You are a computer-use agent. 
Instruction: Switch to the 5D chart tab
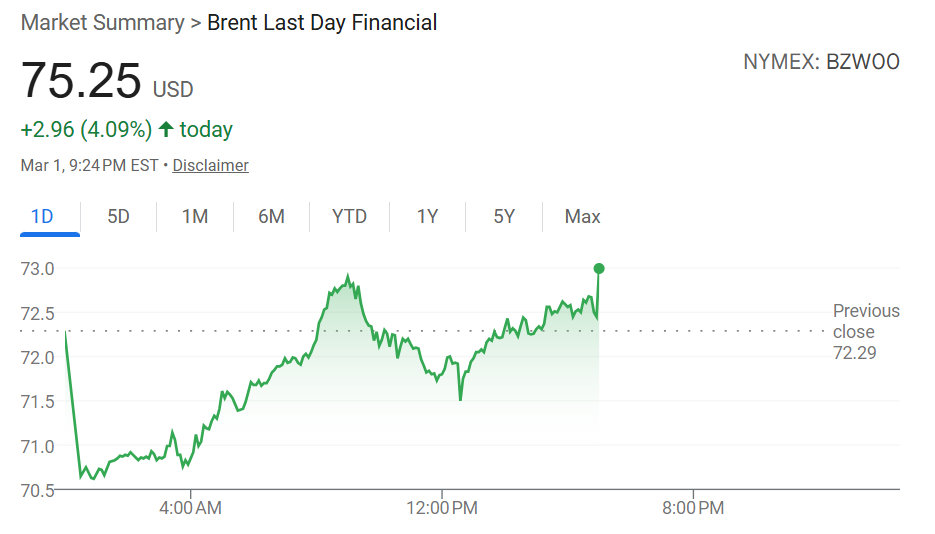point(118,216)
